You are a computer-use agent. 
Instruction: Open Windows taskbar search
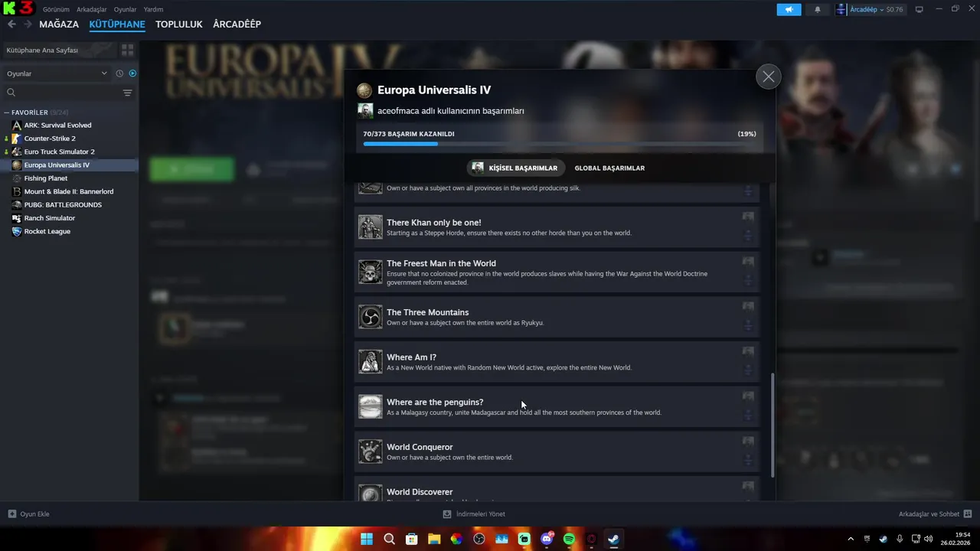[x=389, y=539]
